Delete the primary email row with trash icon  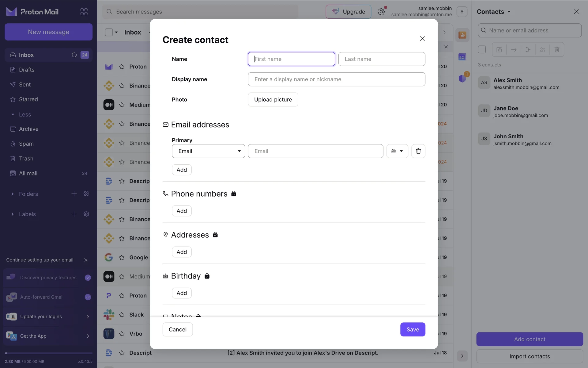418,151
